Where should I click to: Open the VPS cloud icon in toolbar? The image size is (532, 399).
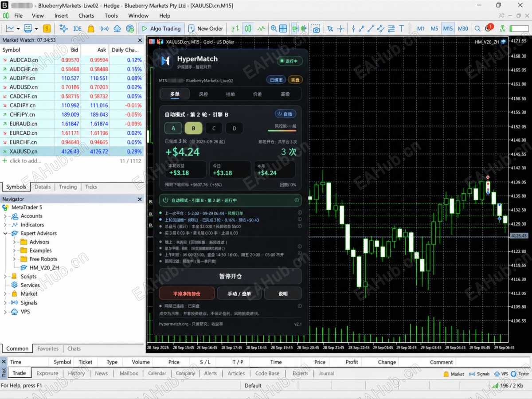(117, 28)
